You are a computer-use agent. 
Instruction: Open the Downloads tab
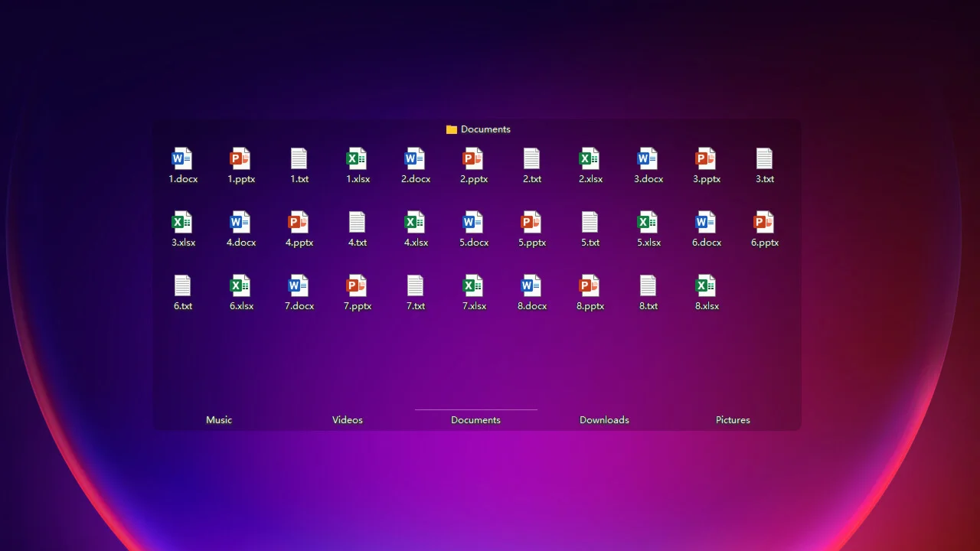tap(604, 419)
